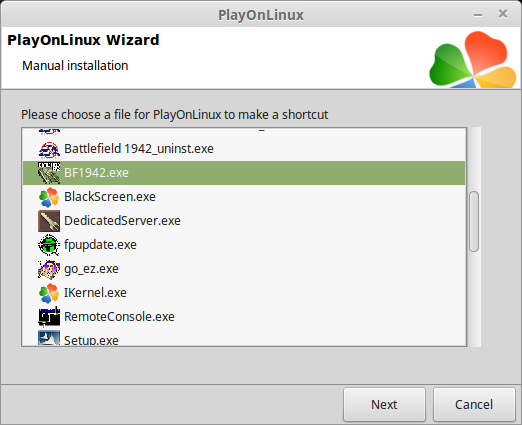Select the BlackScreen.exe list entry

point(244,197)
